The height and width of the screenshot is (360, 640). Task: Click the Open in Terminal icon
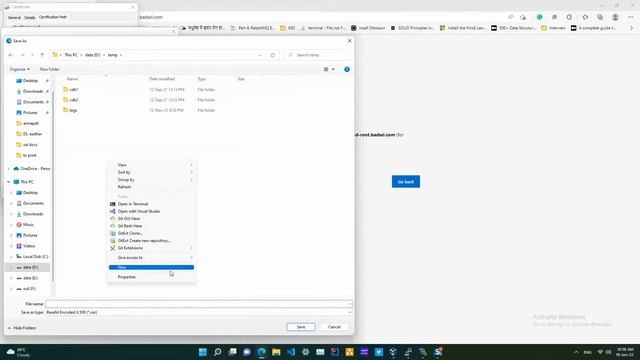coord(113,204)
